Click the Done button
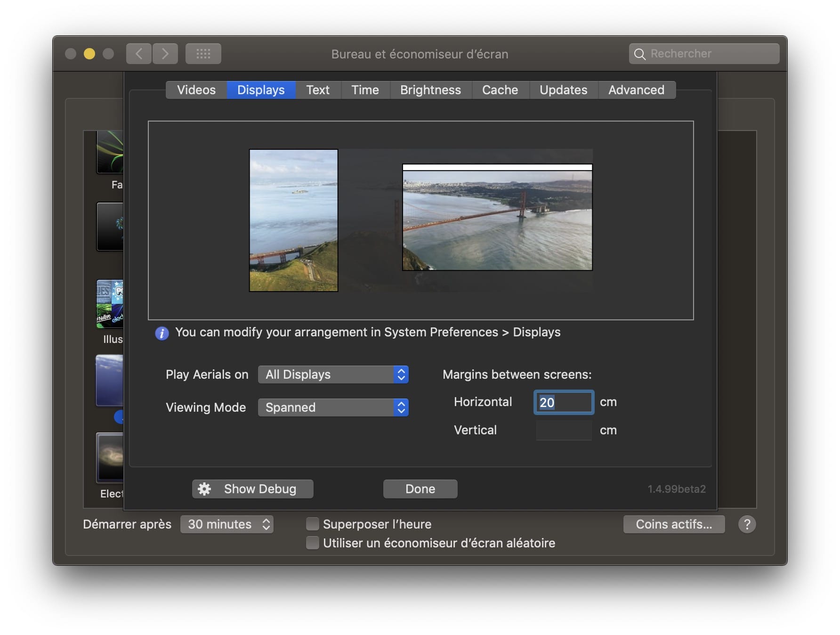The width and height of the screenshot is (840, 635). click(x=420, y=489)
